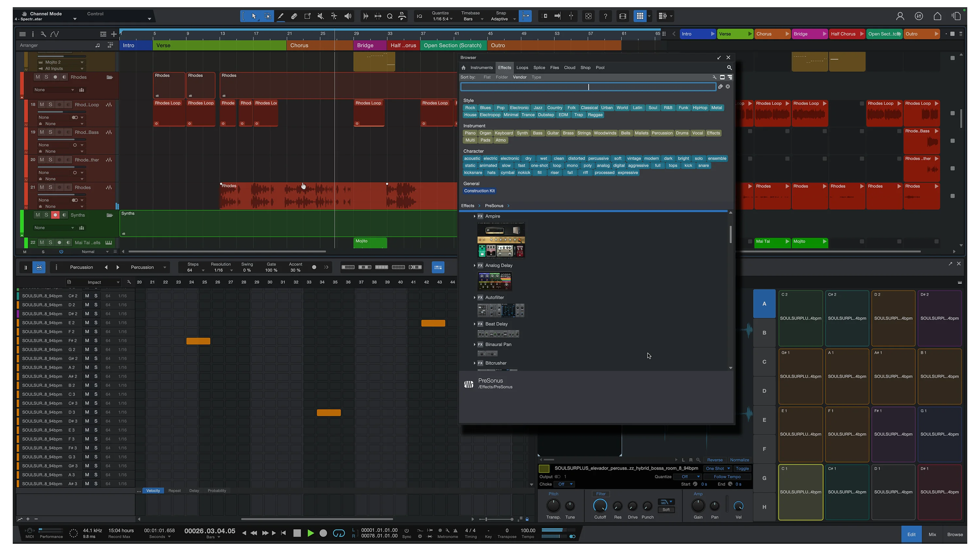Screen dimensions: 980x551
Task: Select the Eraser tool
Action: pos(294,16)
